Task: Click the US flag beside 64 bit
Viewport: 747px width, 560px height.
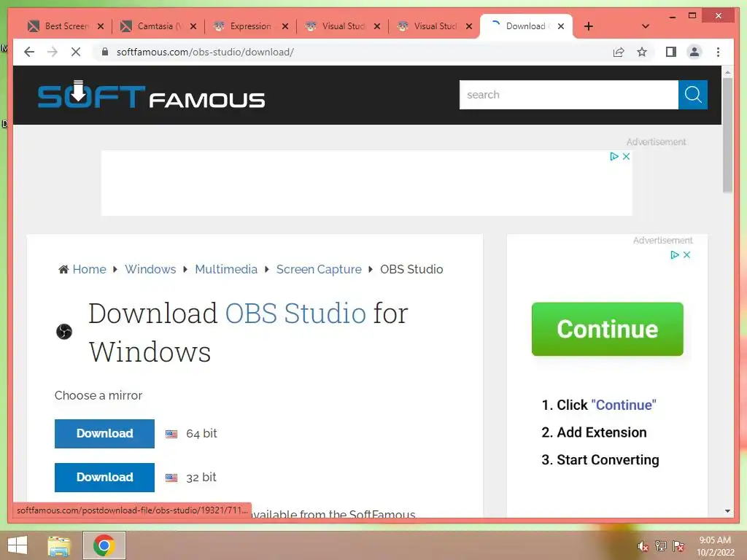Action: (171, 434)
